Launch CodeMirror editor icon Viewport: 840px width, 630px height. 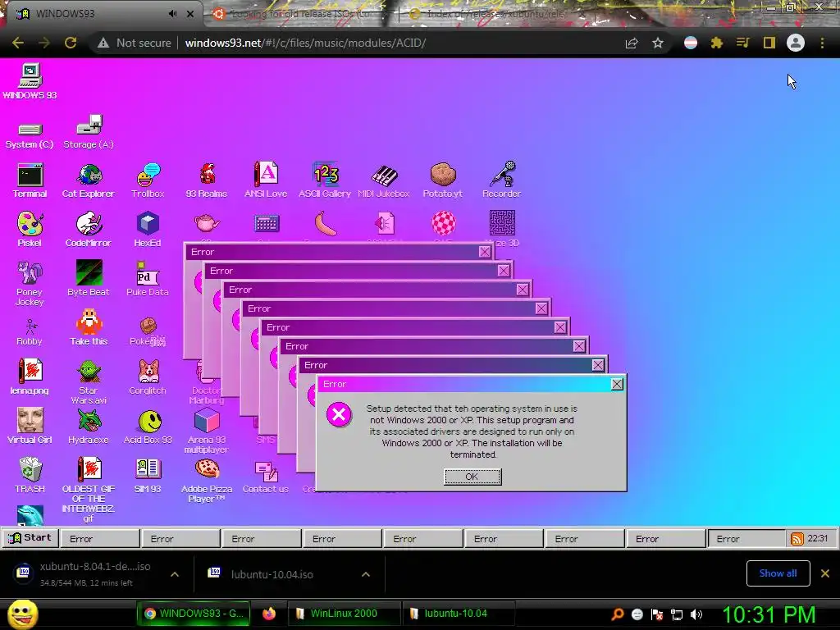pos(89,230)
